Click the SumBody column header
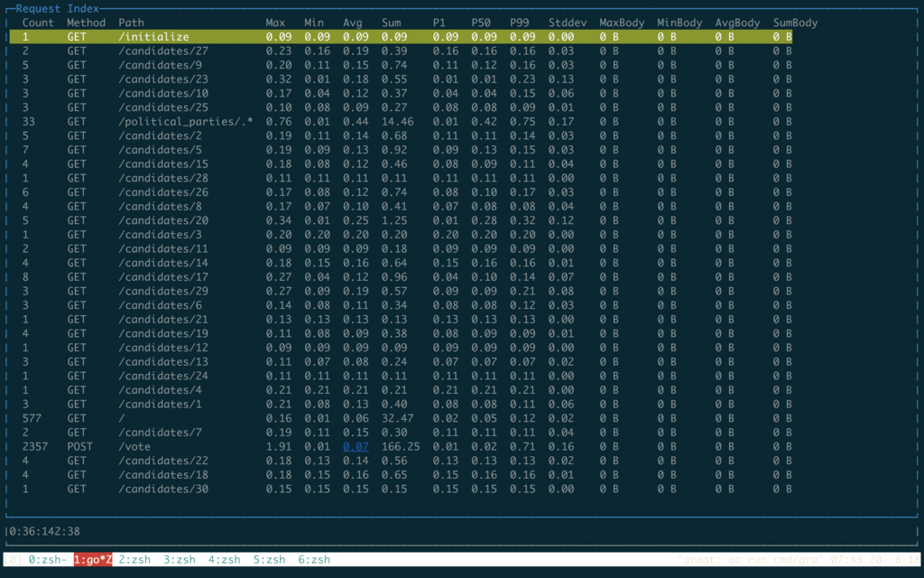924x578 pixels. pyautogui.click(x=796, y=23)
